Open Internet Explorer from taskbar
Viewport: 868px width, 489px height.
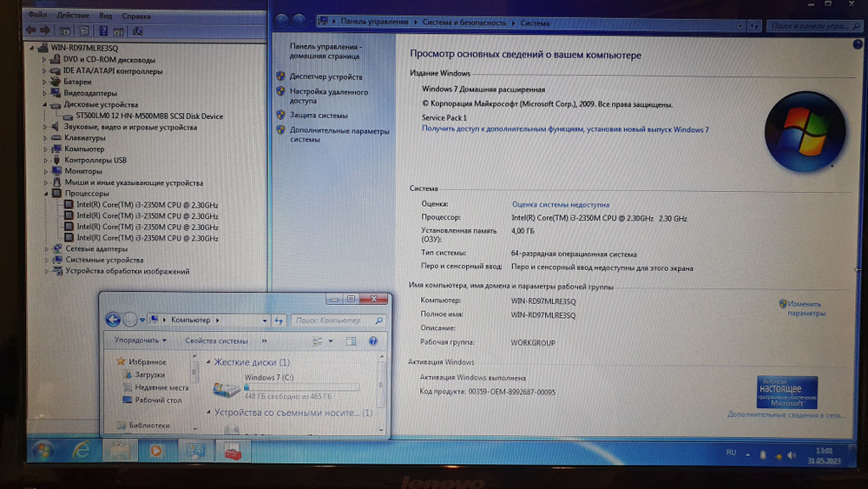(82, 450)
